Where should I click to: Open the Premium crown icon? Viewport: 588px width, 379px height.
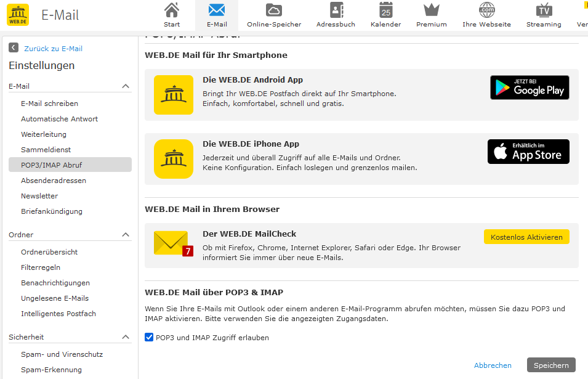point(431,10)
